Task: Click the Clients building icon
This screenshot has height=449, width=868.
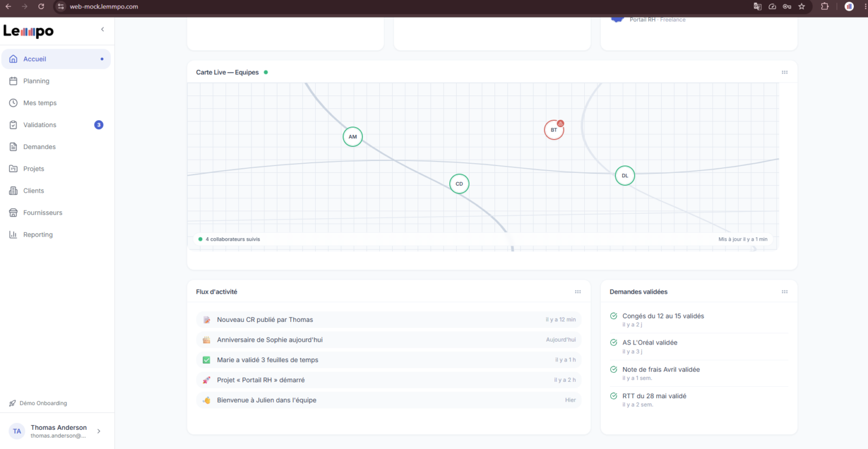Action: coord(14,191)
